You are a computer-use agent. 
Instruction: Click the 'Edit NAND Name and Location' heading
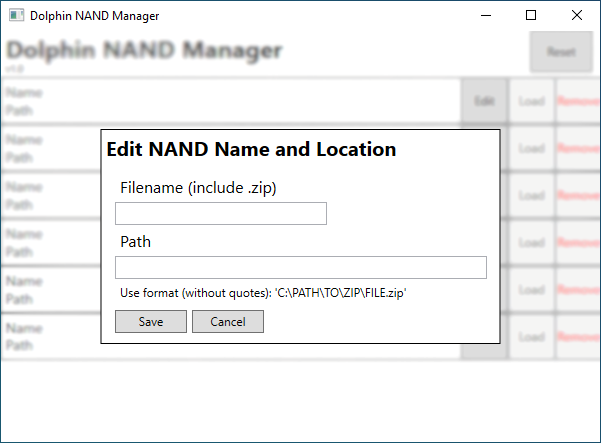point(251,149)
